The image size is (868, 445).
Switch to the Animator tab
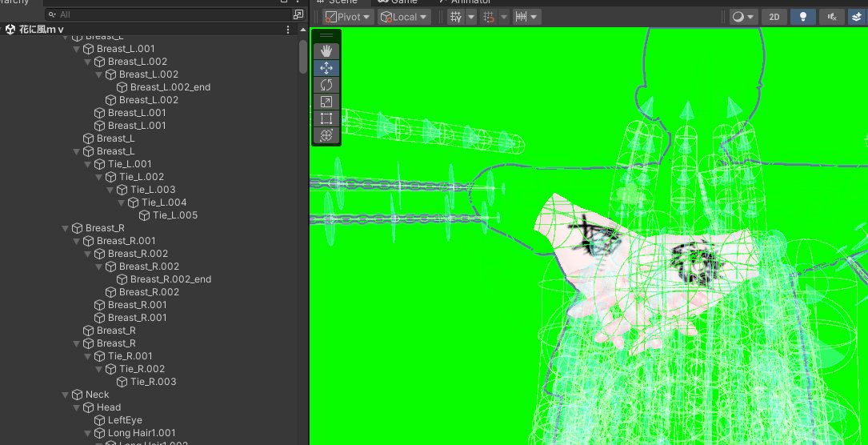point(464,2)
